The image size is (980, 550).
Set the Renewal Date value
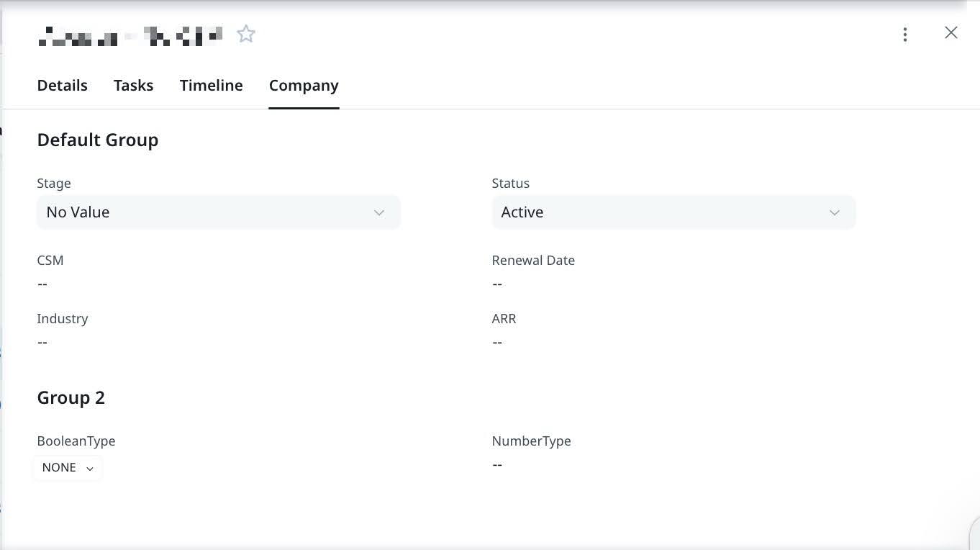(x=497, y=283)
